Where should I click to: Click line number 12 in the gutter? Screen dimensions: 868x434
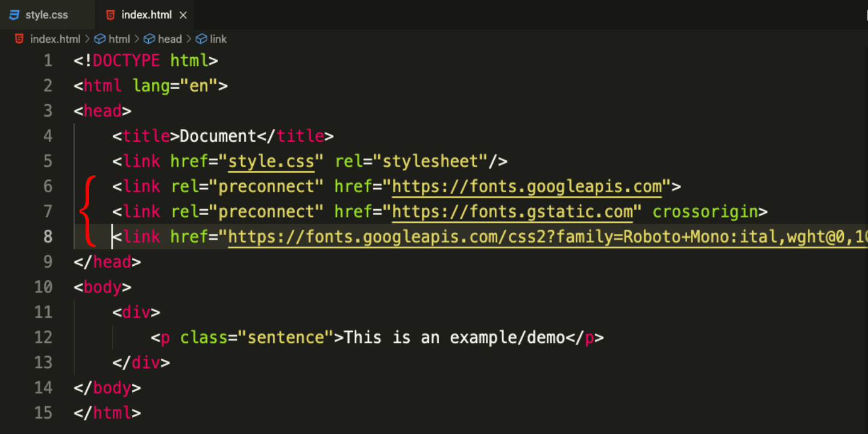43,338
